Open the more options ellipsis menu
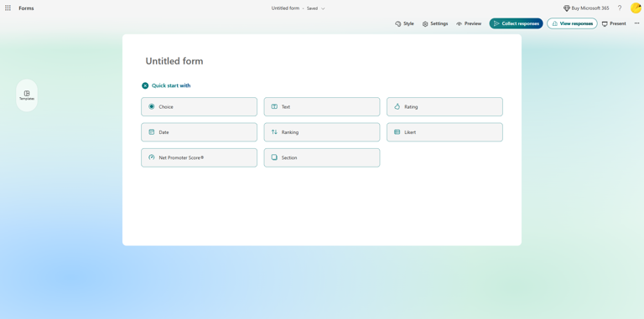 pos(636,23)
